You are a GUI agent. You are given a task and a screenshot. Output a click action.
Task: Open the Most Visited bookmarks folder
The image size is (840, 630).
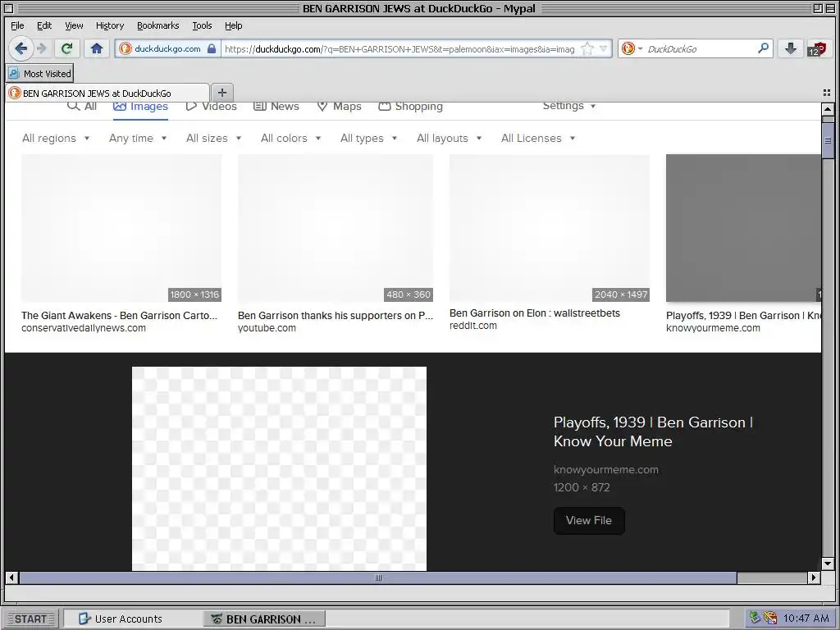[x=40, y=73]
